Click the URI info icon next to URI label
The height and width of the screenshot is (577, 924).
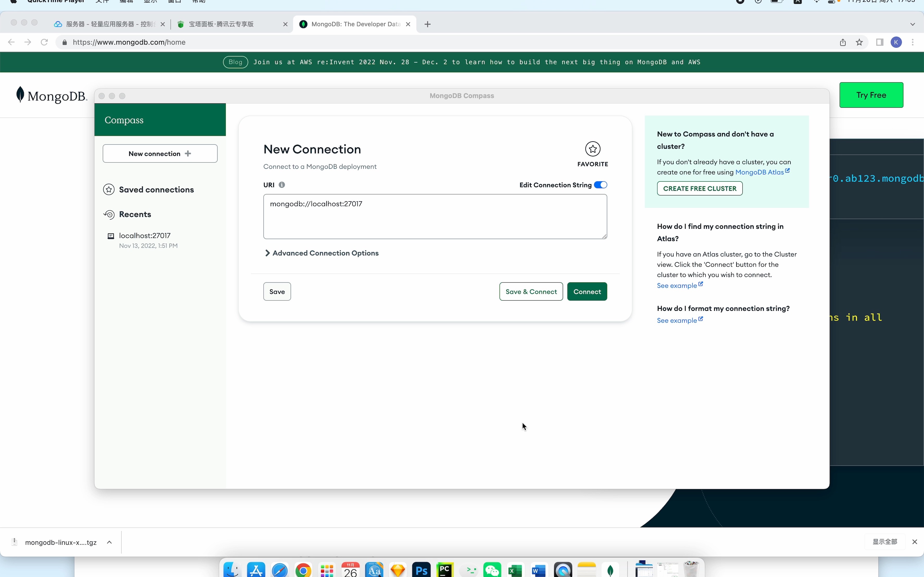[x=282, y=185]
